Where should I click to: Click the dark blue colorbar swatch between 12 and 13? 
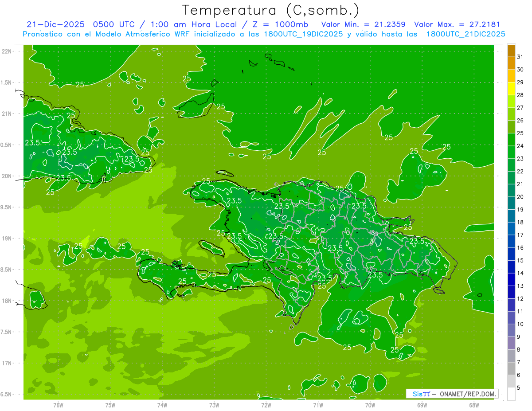[511, 293]
